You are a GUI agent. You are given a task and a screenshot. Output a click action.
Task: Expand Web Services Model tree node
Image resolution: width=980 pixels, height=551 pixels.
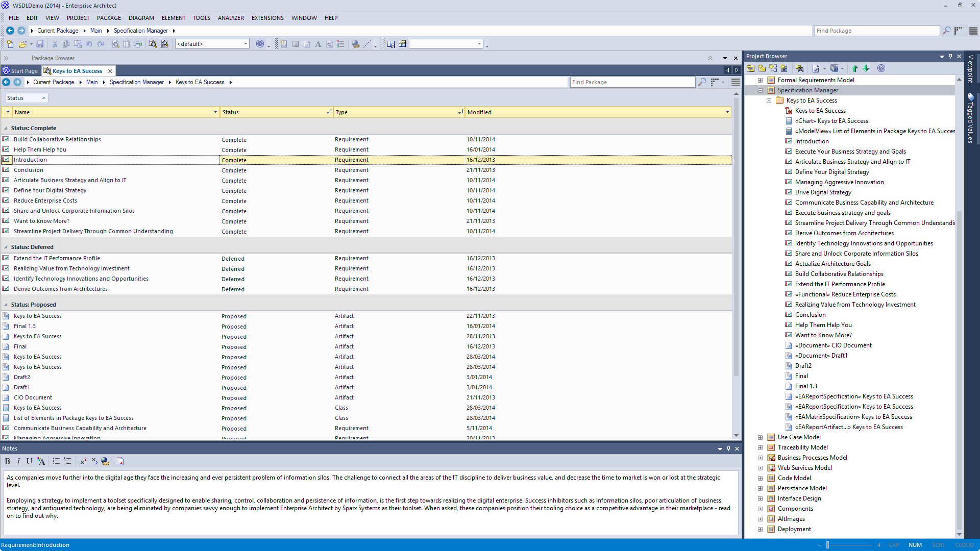pyautogui.click(x=760, y=468)
